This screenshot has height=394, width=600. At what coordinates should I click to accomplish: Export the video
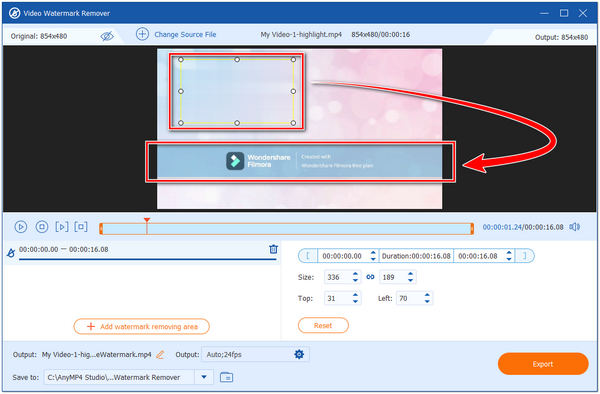543,364
